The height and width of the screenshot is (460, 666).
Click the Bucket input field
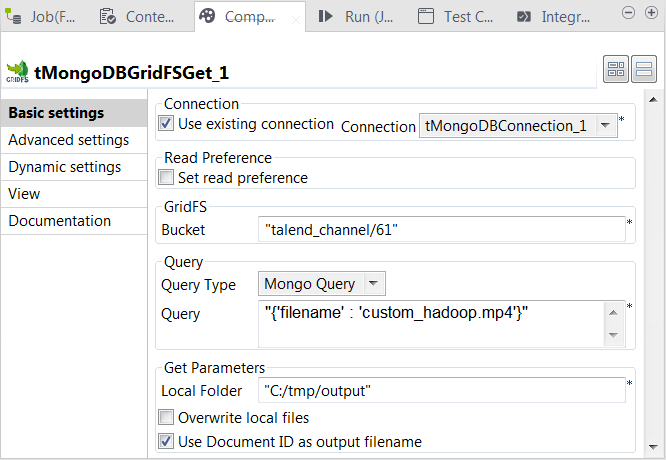[x=440, y=230]
